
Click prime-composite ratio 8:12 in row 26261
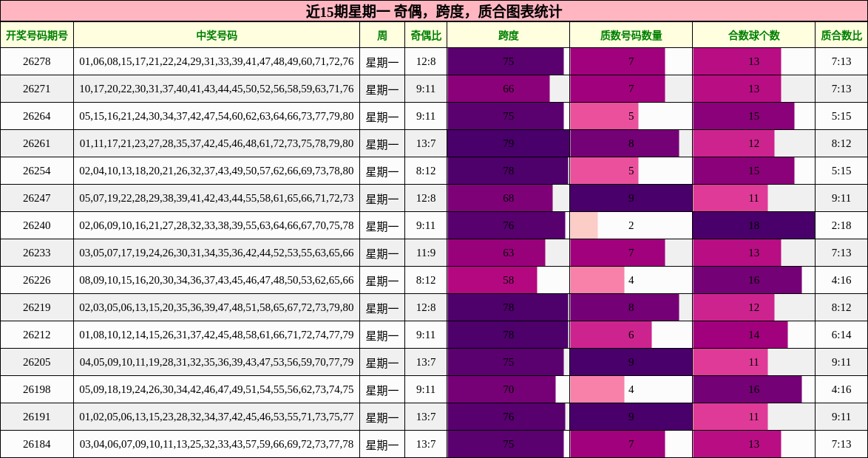click(x=841, y=143)
